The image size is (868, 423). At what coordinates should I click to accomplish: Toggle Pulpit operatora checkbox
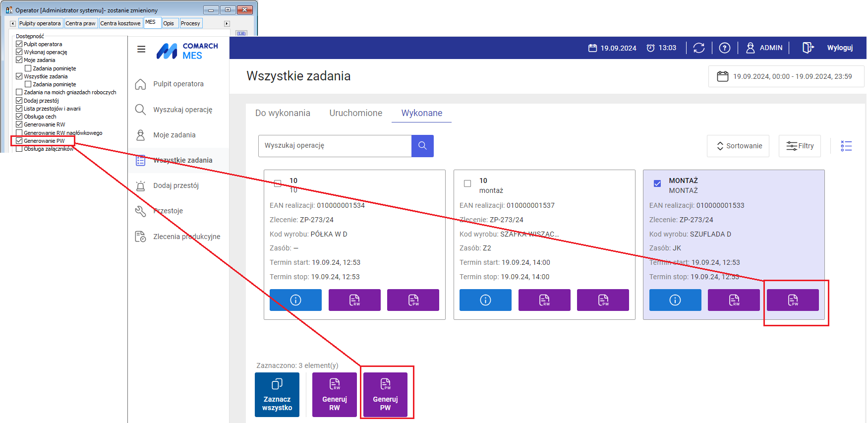click(x=19, y=44)
